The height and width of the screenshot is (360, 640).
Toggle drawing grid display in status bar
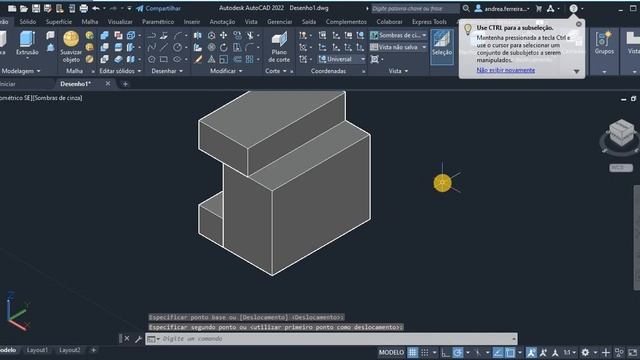click(x=413, y=353)
